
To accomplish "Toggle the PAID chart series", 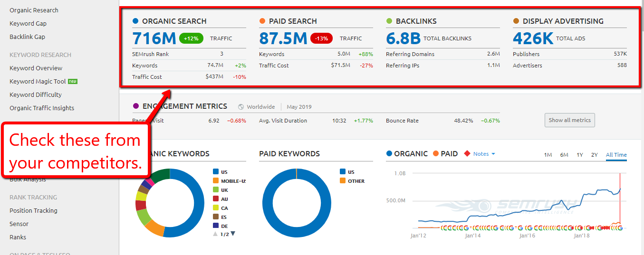I will pos(445,154).
